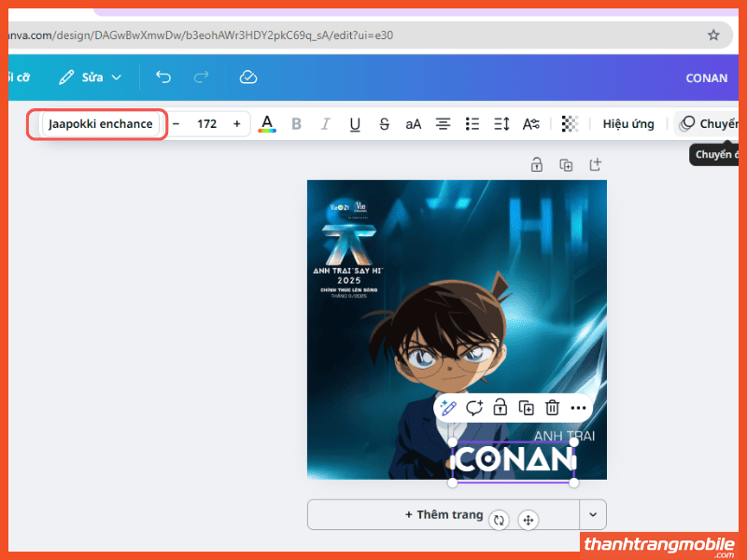The image size is (747, 560).
Task: Expand the add page dropdown arrow
Action: pos(593,515)
